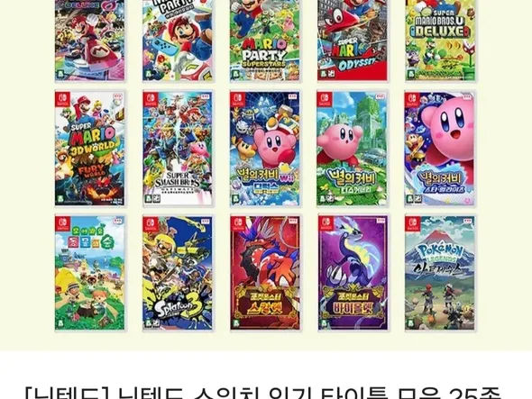Click Switch logo on Pokémon Legends Arceus cover

click(413, 223)
